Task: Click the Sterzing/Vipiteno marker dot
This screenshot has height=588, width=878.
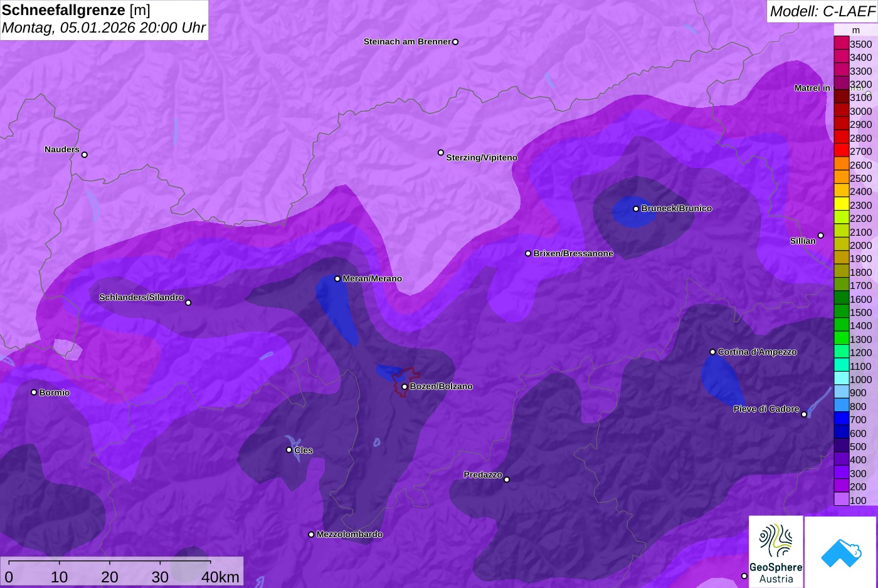Action: point(441,152)
